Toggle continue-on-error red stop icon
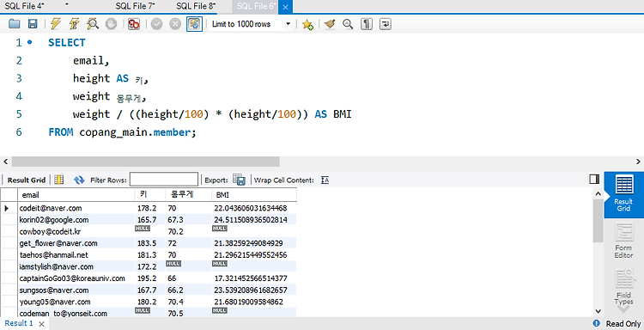The image size is (644, 330). [x=133, y=24]
